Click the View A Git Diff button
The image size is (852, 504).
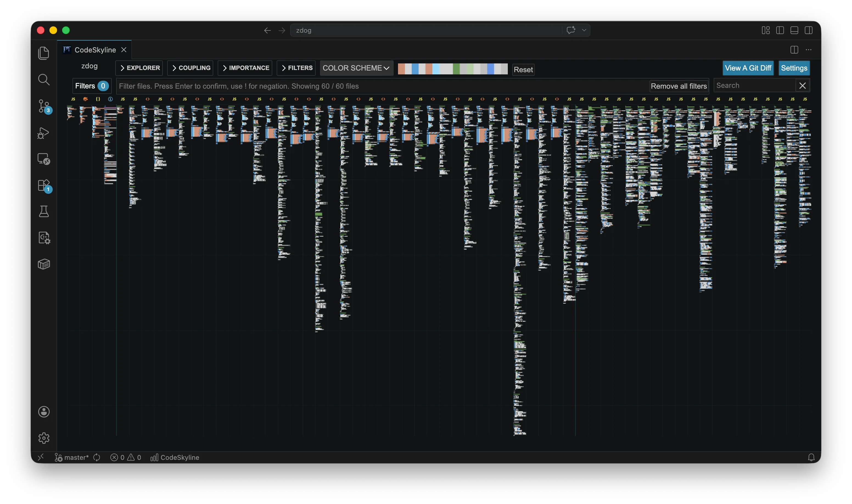pyautogui.click(x=748, y=68)
